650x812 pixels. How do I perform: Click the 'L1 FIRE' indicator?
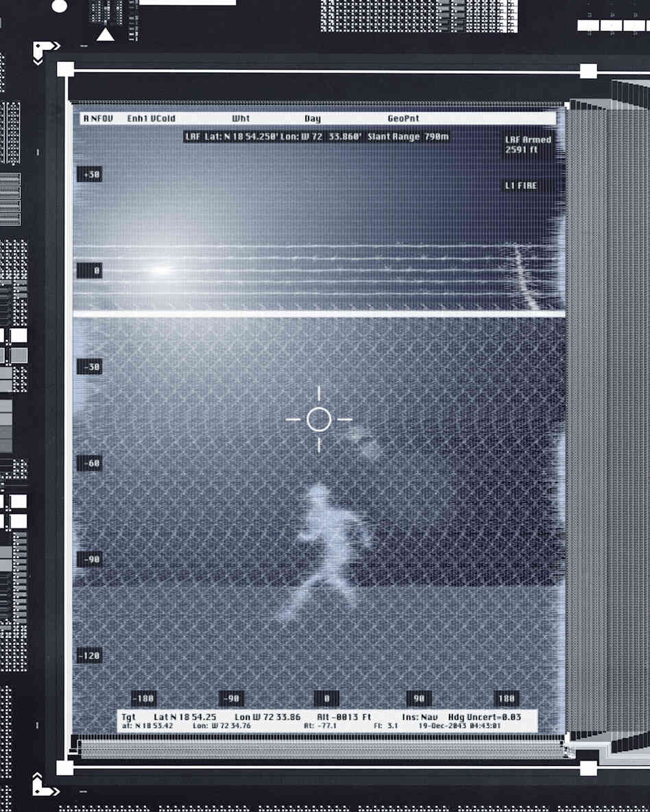[521, 186]
